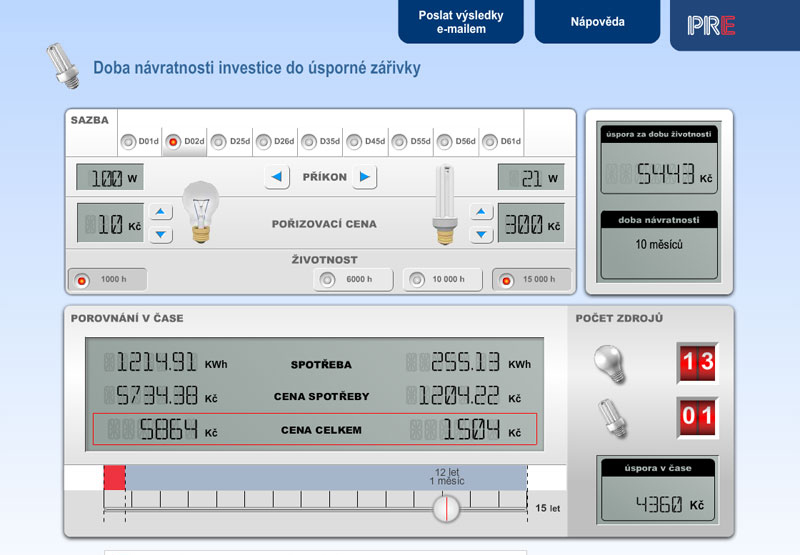This screenshot has height=555, width=800.
Task: Click the blue-gray savings bar on the timeline
Action: click(x=326, y=478)
